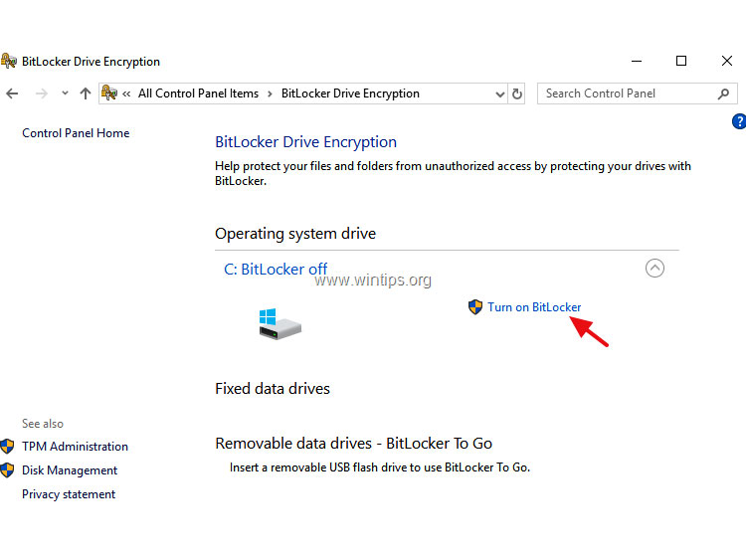Close the BitLocker Drive Encryption window

(726, 61)
